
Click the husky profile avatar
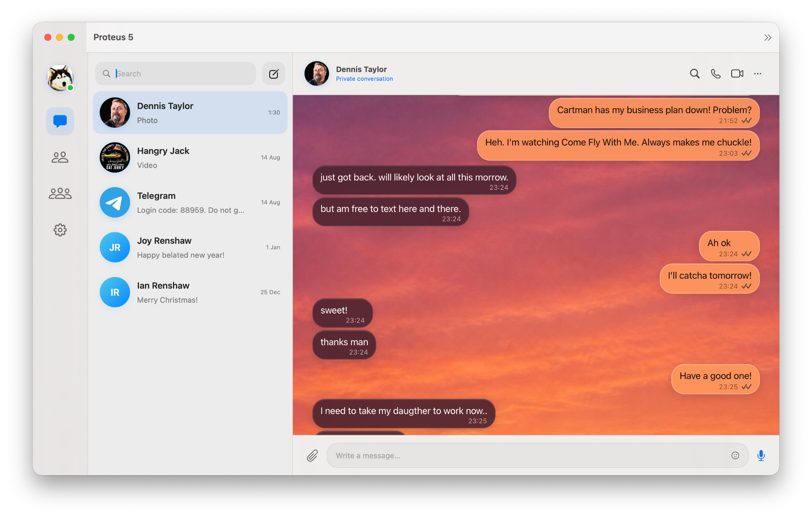coord(60,78)
